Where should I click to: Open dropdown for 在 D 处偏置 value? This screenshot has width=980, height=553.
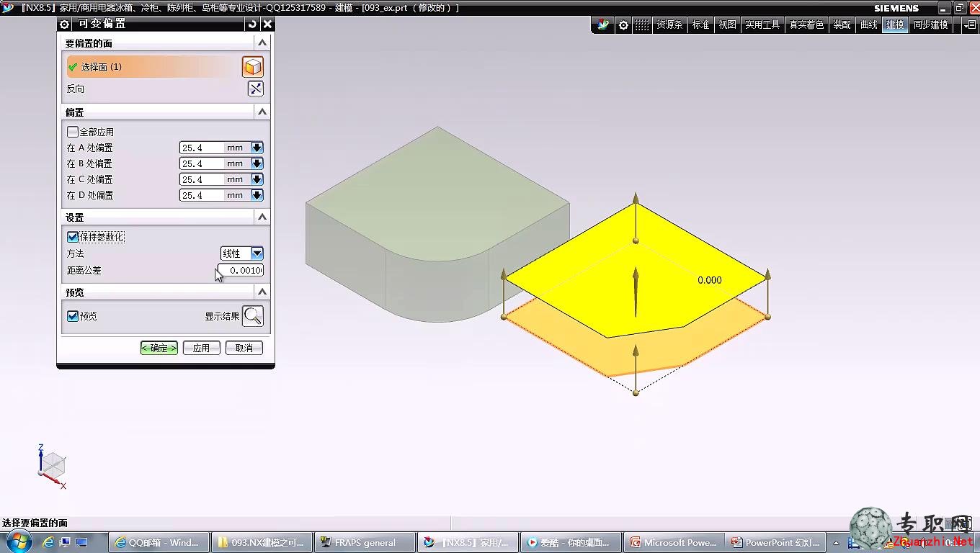pos(257,195)
